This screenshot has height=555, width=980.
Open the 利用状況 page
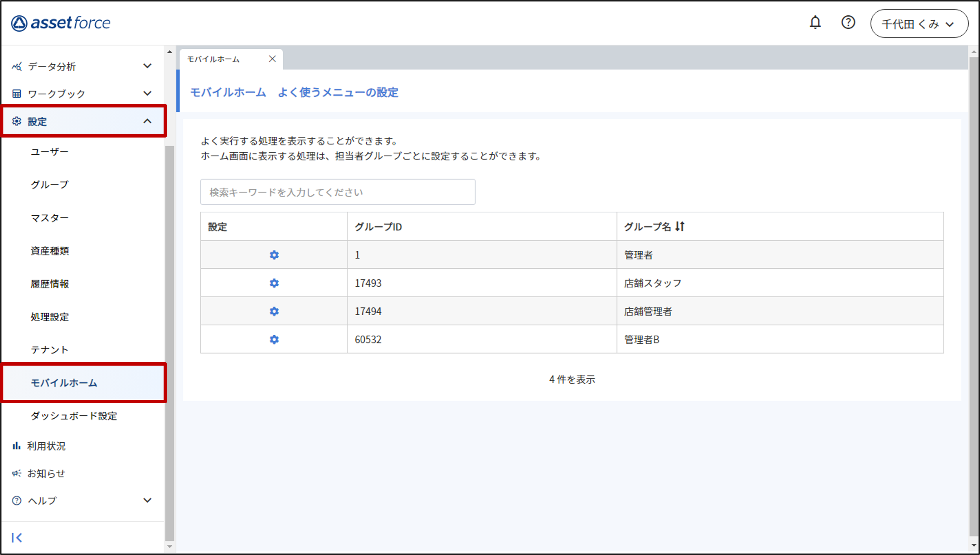click(x=46, y=446)
